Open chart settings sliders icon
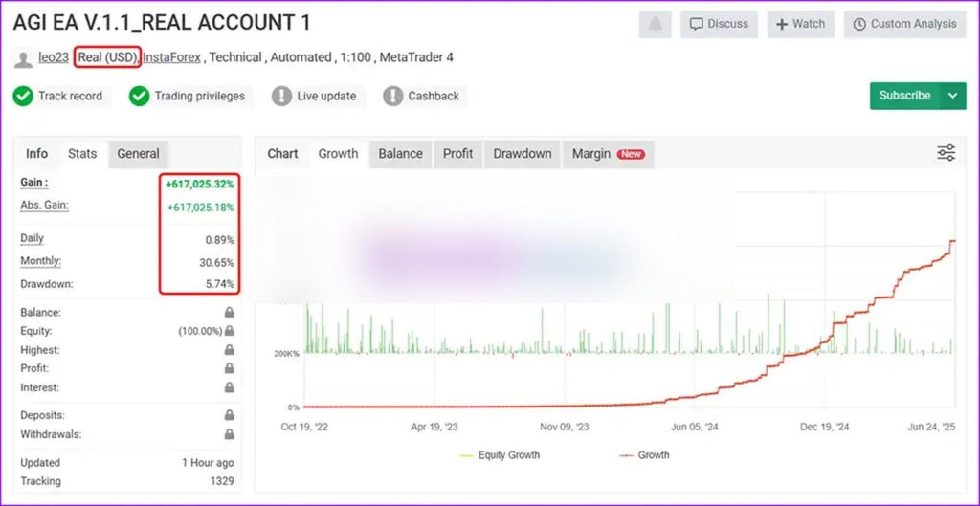Screen dimensions: 980x506 946,153
